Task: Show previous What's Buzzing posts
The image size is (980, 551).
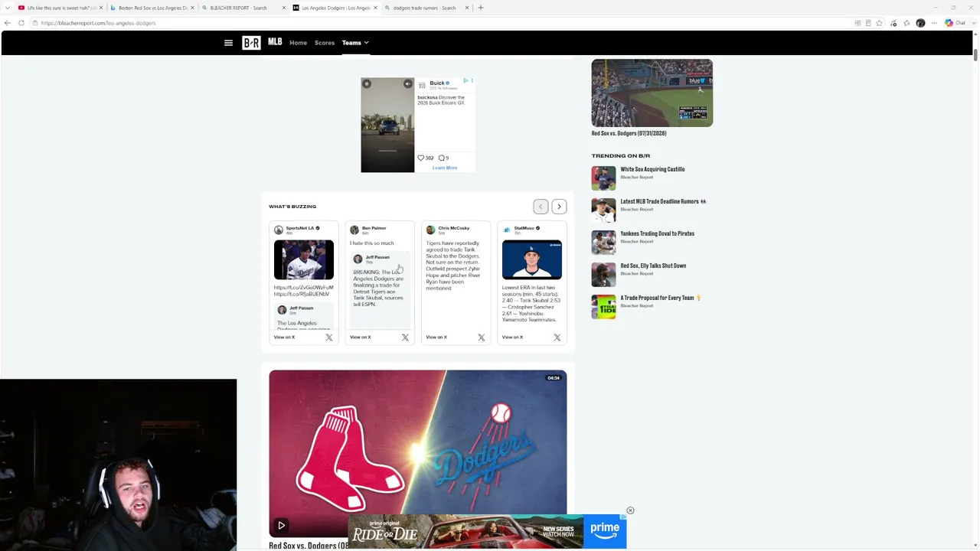Action: [x=541, y=207]
